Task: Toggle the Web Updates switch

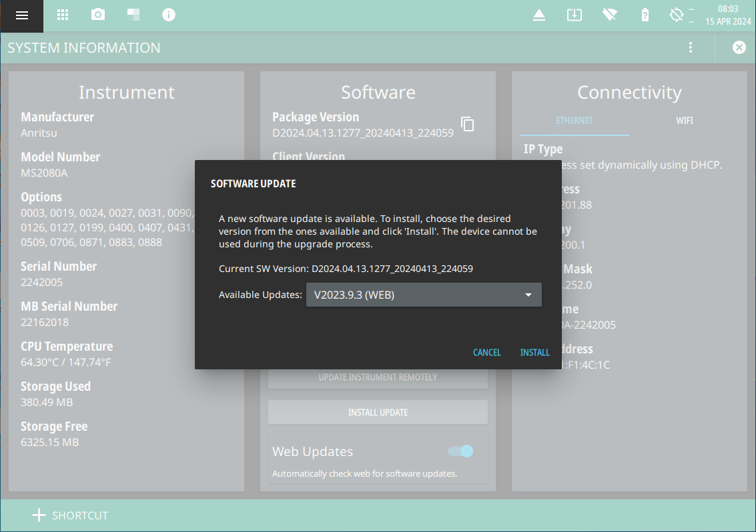Action: 460,451
